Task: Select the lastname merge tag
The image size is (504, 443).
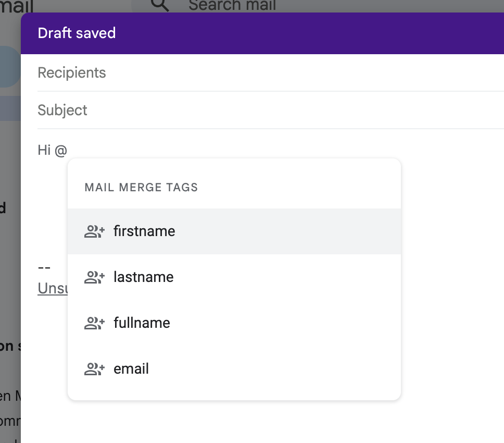Action: [143, 277]
